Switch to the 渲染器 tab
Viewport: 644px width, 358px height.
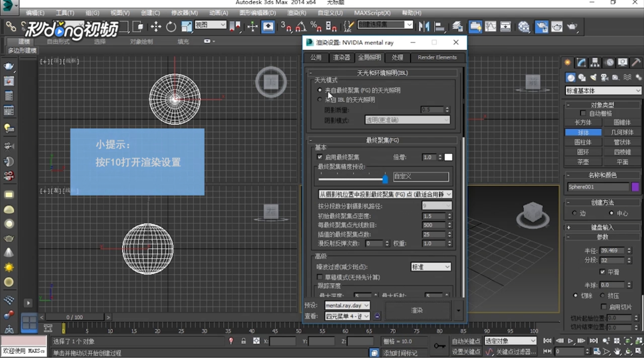pyautogui.click(x=341, y=57)
